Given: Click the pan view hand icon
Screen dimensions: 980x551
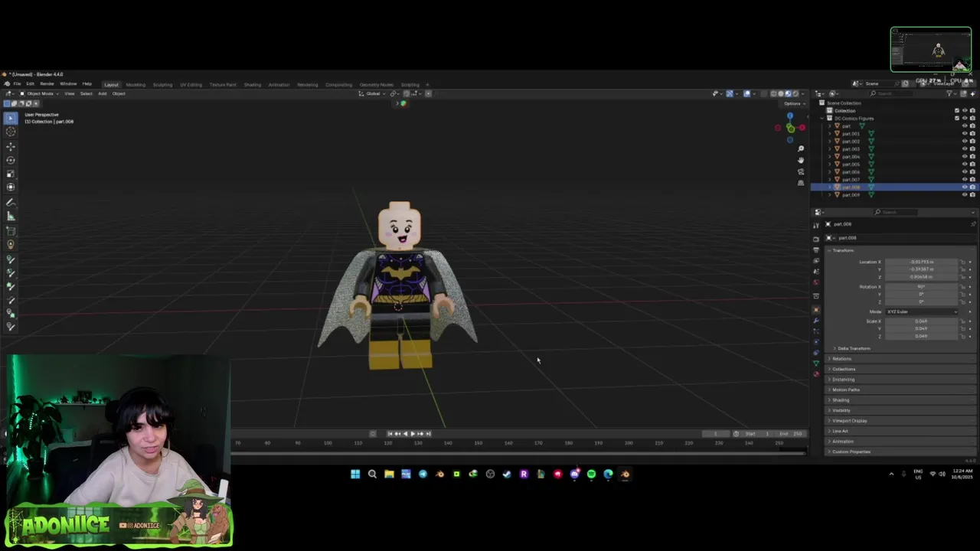Looking at the screenshot, I should pyautogui.click(x=801, y=160).
